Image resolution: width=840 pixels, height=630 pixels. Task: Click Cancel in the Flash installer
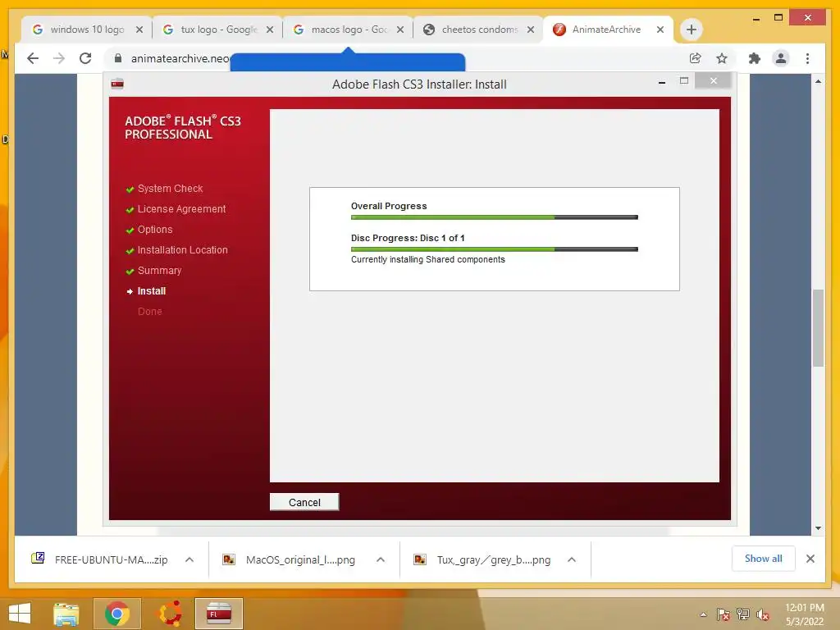(x=304, y=502)
